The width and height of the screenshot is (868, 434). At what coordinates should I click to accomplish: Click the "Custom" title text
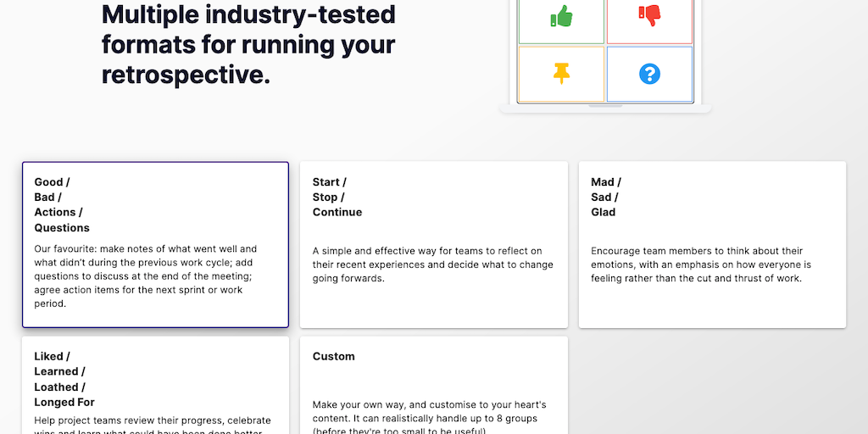[334, 357]
